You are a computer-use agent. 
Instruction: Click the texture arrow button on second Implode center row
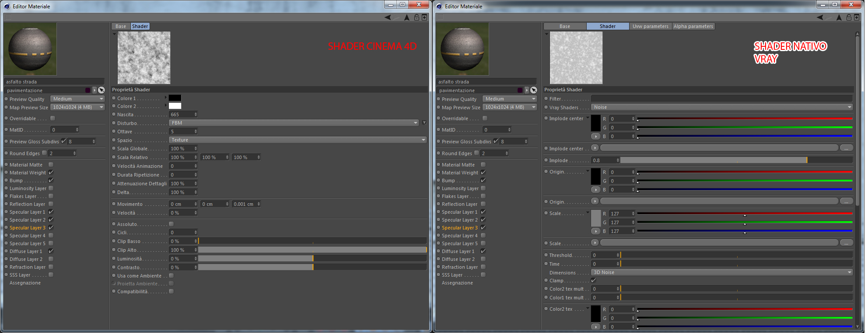tap(595, 148)
